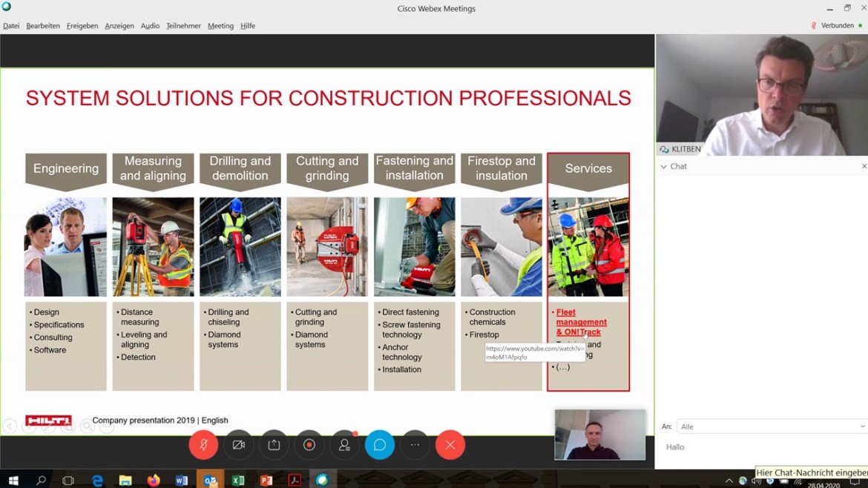Start recording the meeting
868x488 pixels.
click(x=309, y=445)
